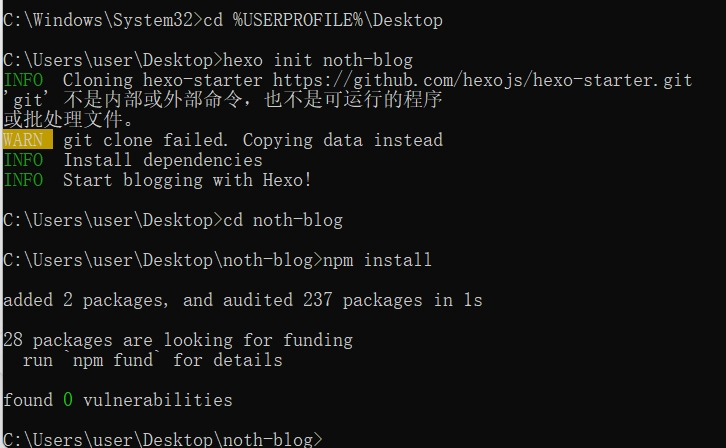Click the Chinese 'git' 不是内部或外部命令 error line
Image resolution: width=726 pixels, height=448 pixels.
(x=223, y=100)
